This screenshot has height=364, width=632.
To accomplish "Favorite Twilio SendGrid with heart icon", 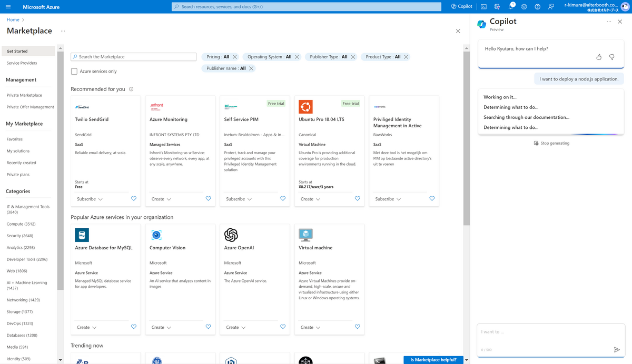I will (133, 199).
